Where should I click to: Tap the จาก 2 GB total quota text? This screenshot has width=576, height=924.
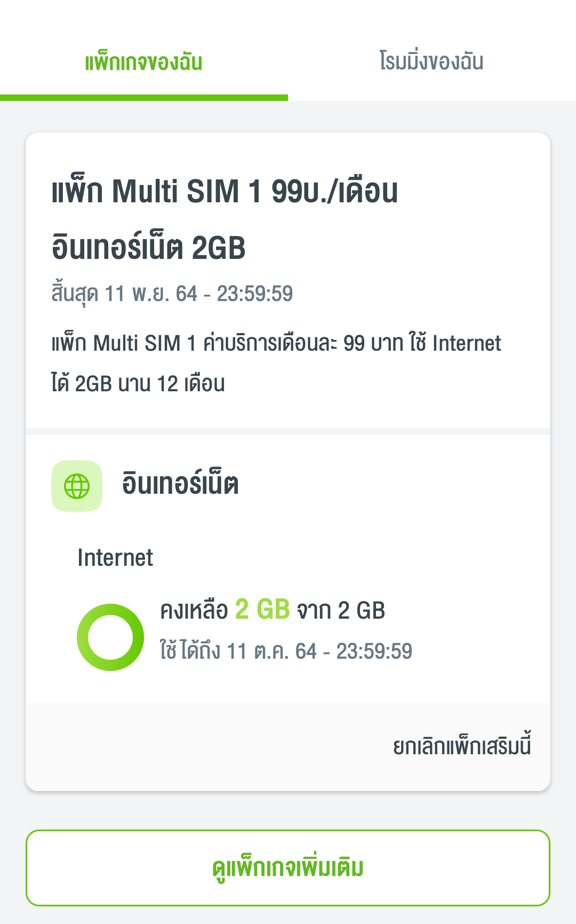(341, 610)
